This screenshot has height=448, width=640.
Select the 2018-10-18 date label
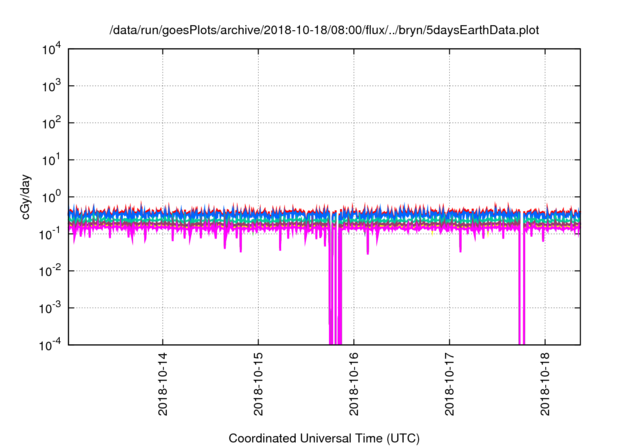(545, 384)
